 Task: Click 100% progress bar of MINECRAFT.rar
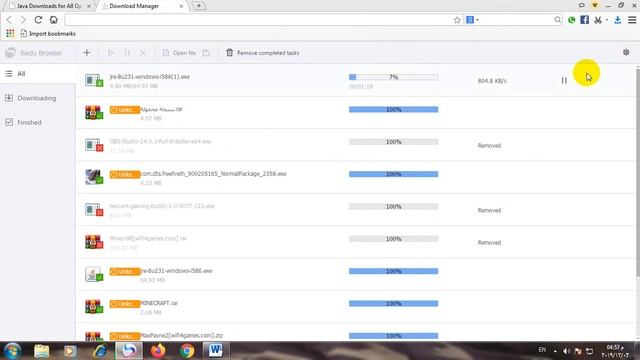[393, 304]
